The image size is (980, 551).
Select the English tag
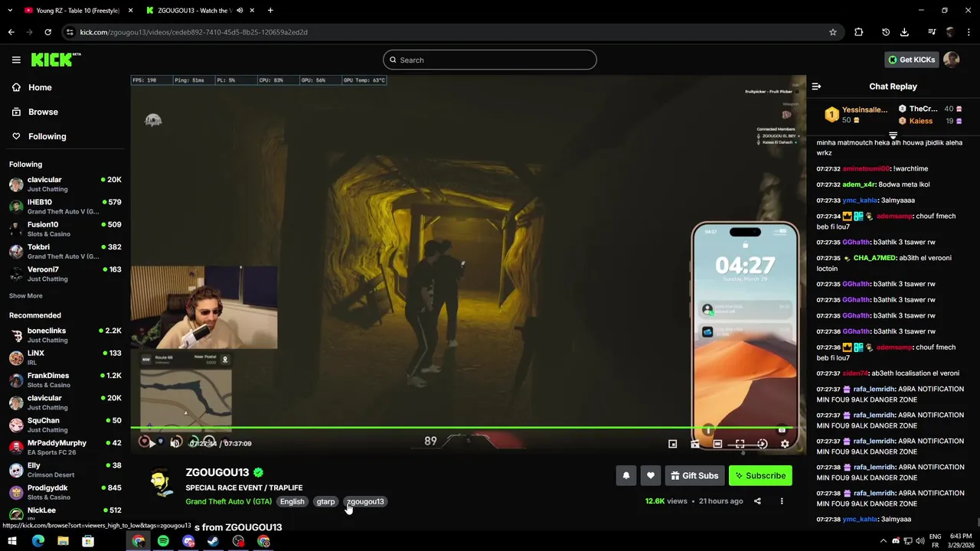point(292,501)
